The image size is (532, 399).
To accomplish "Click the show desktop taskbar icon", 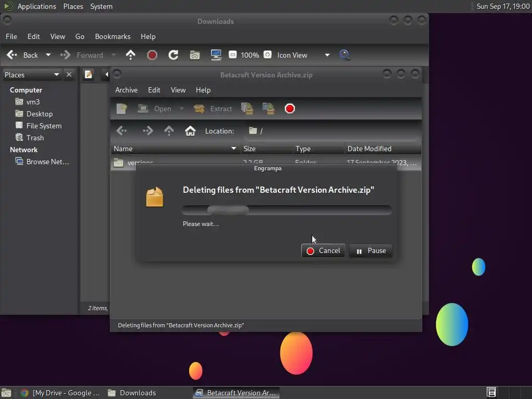I will [6, 393].
